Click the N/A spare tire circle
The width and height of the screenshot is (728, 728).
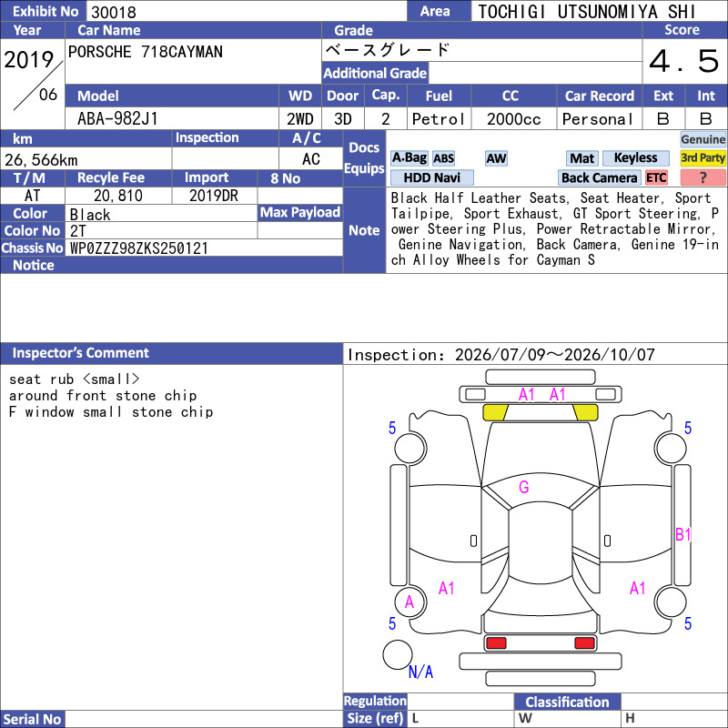[398, 654]
